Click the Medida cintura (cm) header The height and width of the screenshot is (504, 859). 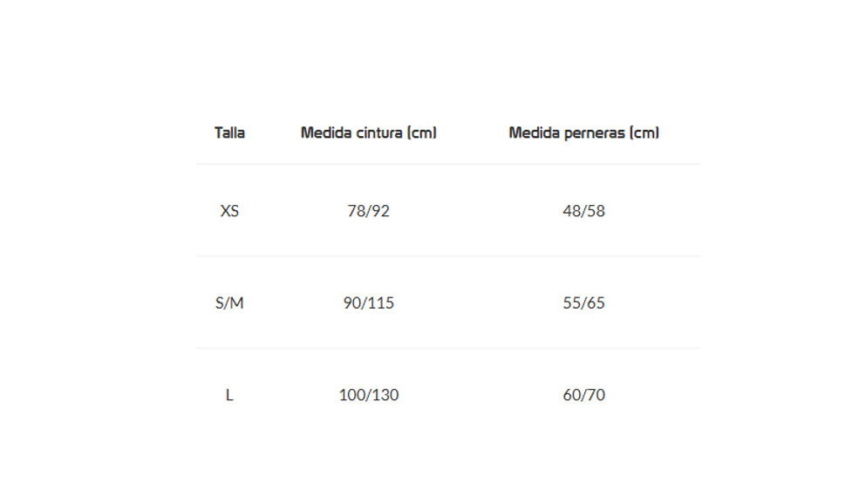369,133
